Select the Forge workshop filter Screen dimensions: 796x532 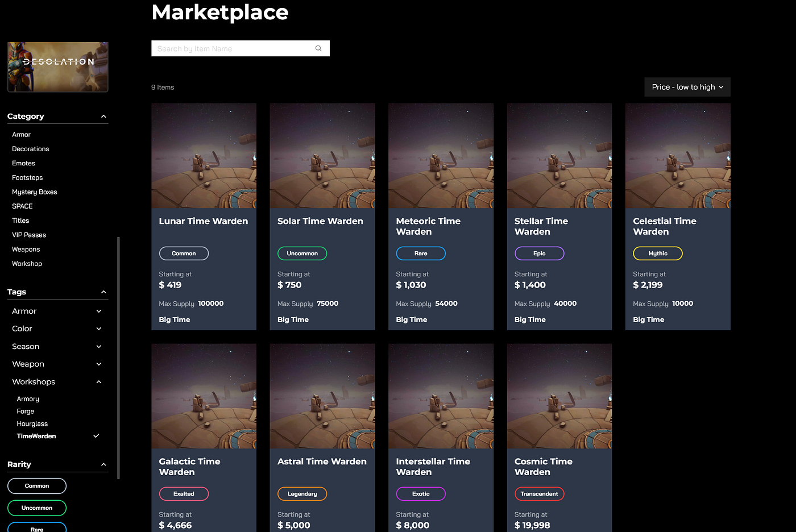click(25, 411)
